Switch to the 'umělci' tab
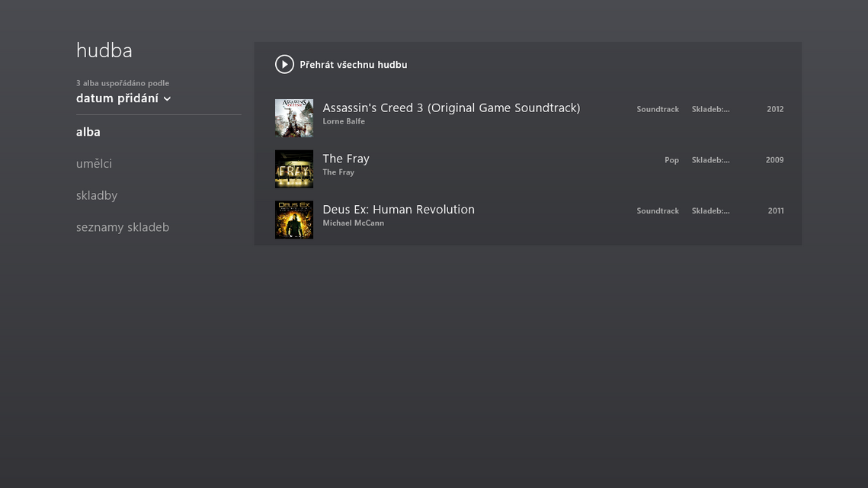868x488 pixels. tap(94, 164)
